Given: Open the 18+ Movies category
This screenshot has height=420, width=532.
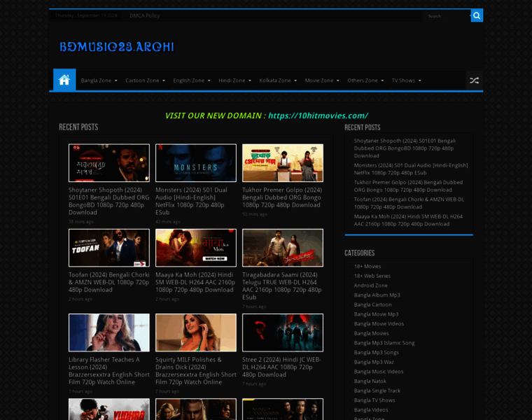Looking at the screenshot, I should [367, 266].
